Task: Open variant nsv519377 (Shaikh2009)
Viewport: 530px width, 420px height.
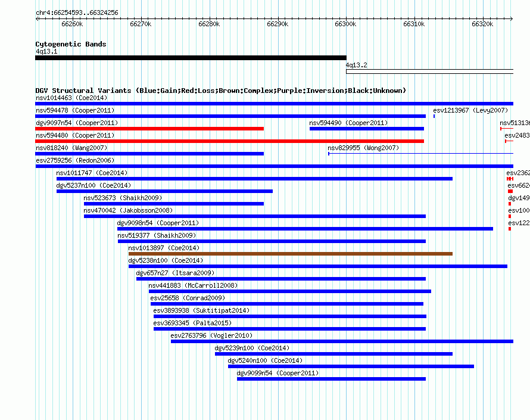Action: (157, 235)
